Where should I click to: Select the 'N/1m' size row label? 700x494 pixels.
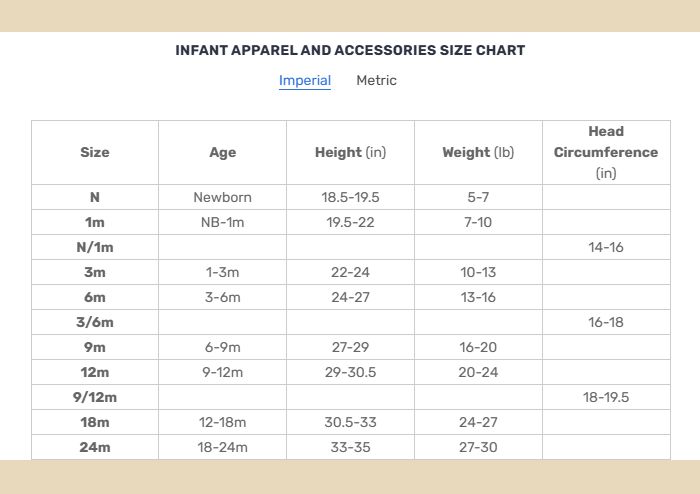(95, 247)
